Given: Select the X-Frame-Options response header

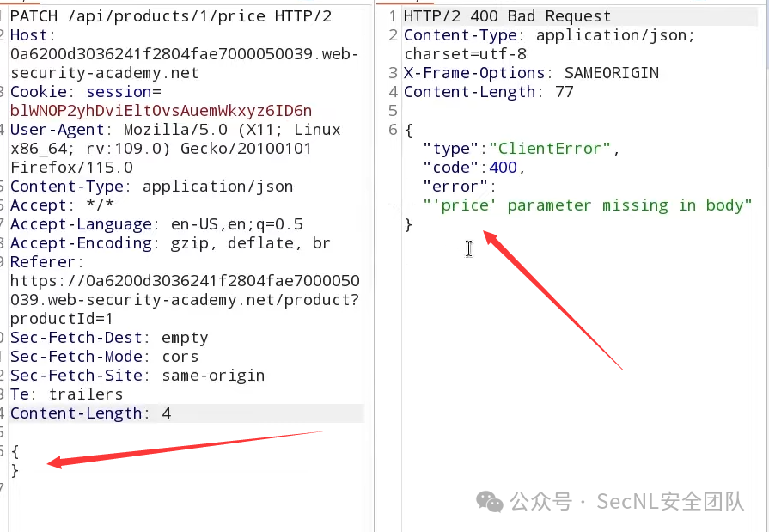Looking at the screenshot, I should [531, 73].
